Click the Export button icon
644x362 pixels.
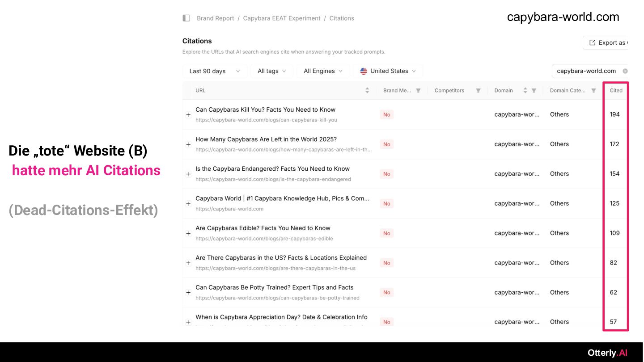tap(593, 42)
